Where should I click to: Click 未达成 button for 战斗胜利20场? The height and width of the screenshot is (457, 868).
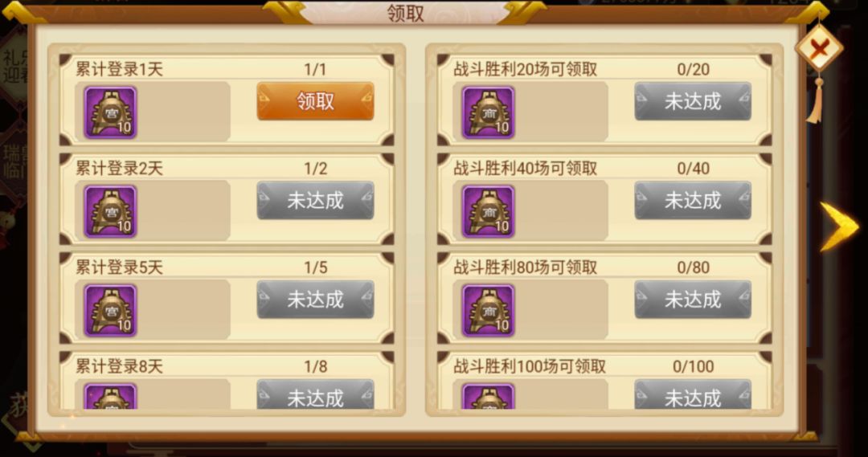[x=693, y=101]
